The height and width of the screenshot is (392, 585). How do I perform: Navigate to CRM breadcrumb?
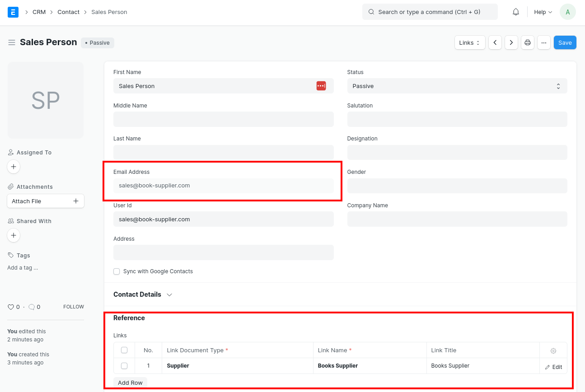39,12
